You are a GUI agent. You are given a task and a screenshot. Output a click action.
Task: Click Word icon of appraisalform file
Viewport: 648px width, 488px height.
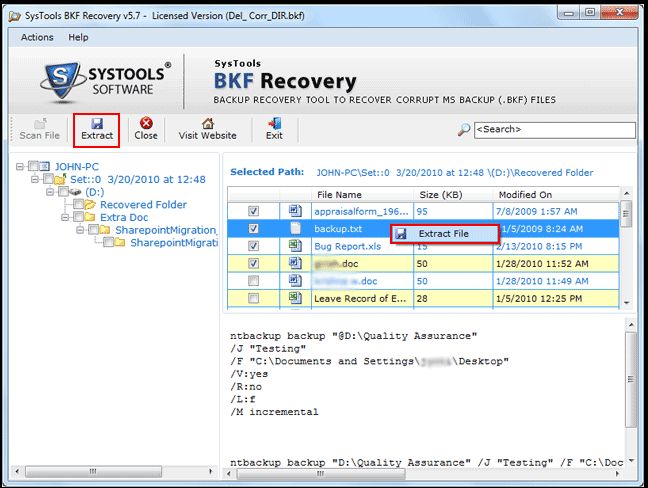point(295,211)
